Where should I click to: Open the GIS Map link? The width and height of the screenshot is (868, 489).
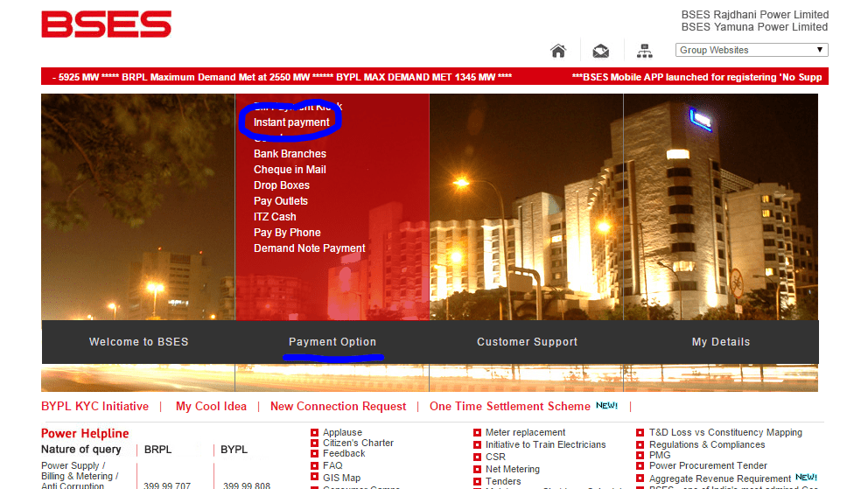pyautogui.click(x=341, y=478)
